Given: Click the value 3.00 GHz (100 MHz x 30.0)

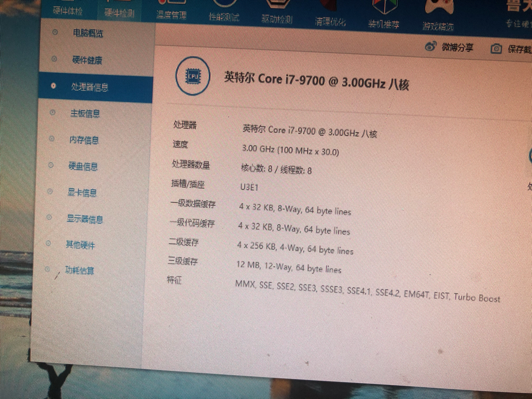Looking at the screenshot, I should (x=291, y=150).
